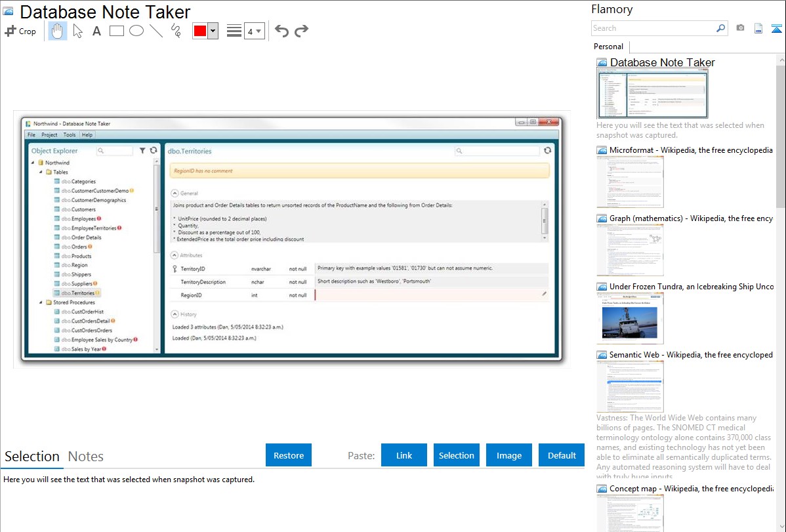Open the Microformat Wikipedia snapshot title

[691, 150]
